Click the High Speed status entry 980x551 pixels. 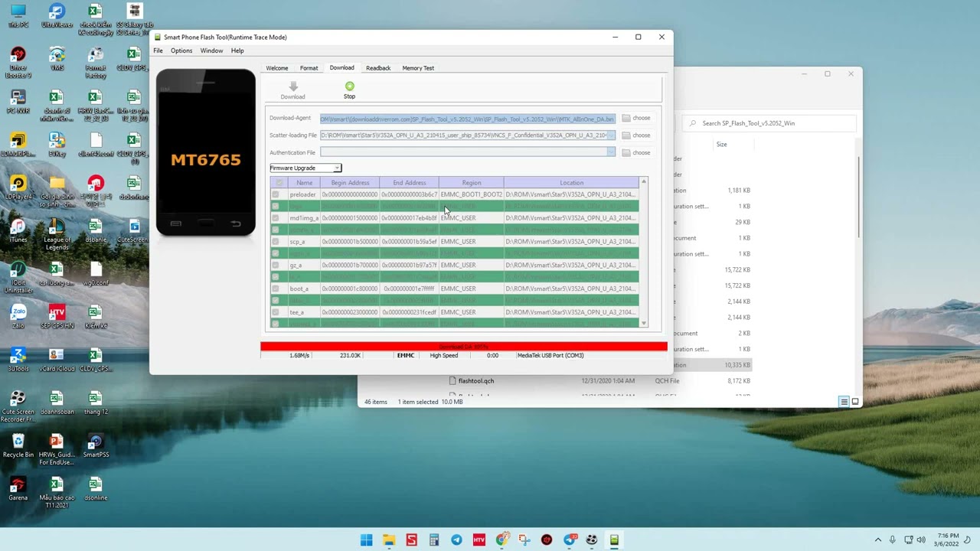[x=444, y=356]
